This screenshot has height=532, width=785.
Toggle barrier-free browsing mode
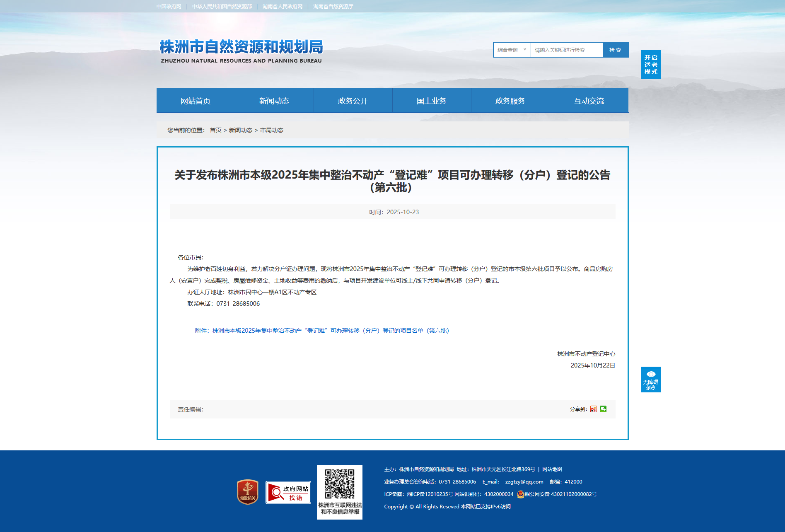click(x=651, y=380)
